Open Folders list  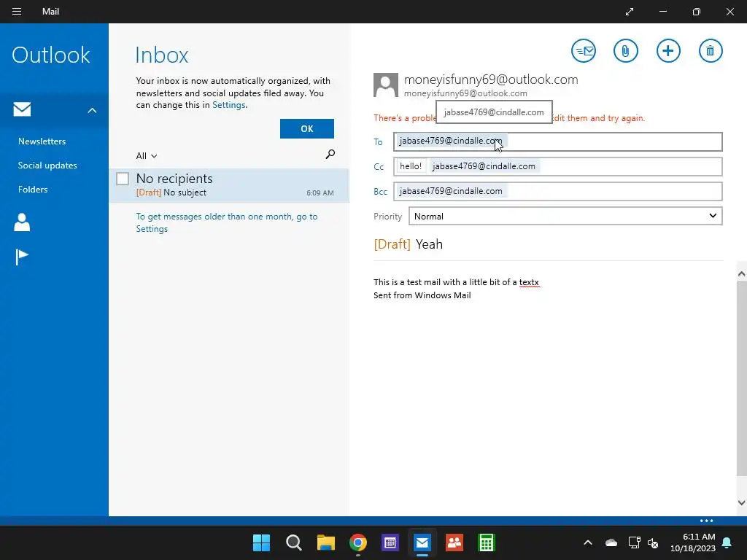(33, 189)
